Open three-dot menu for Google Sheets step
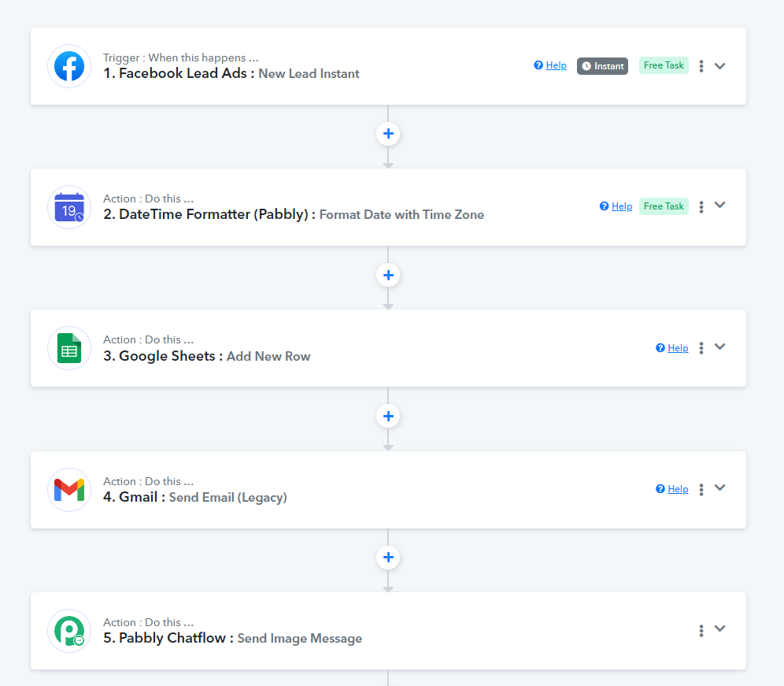Screen dimensions: 784x686 [701, 348]
